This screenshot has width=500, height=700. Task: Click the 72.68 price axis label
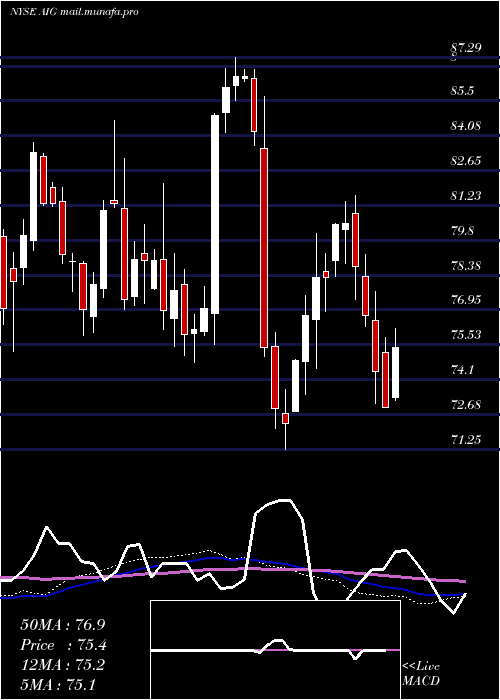click(467, 405)
